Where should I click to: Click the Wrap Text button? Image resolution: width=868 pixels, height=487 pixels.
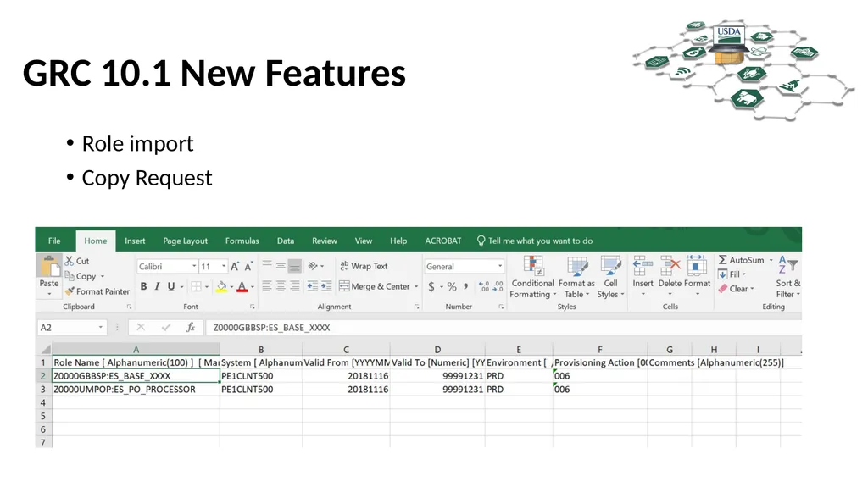[x=364, y=266]
